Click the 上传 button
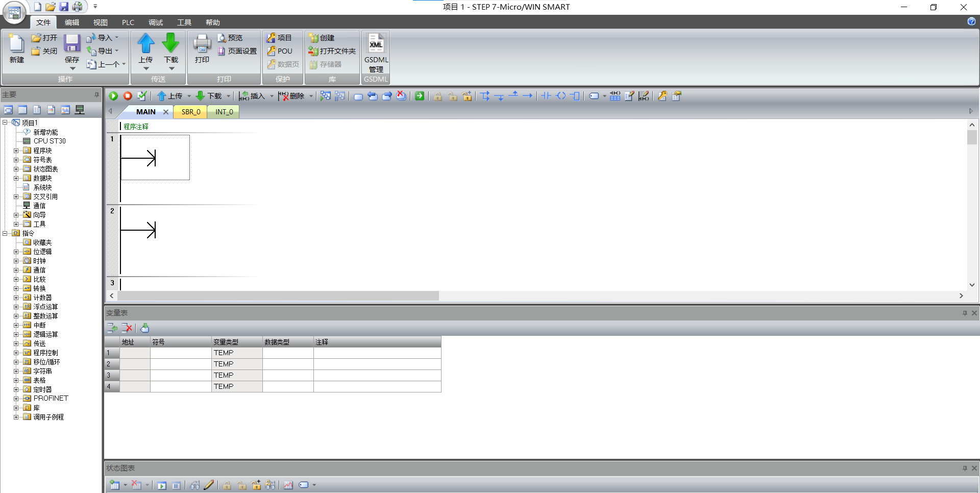 click(146, 48)
